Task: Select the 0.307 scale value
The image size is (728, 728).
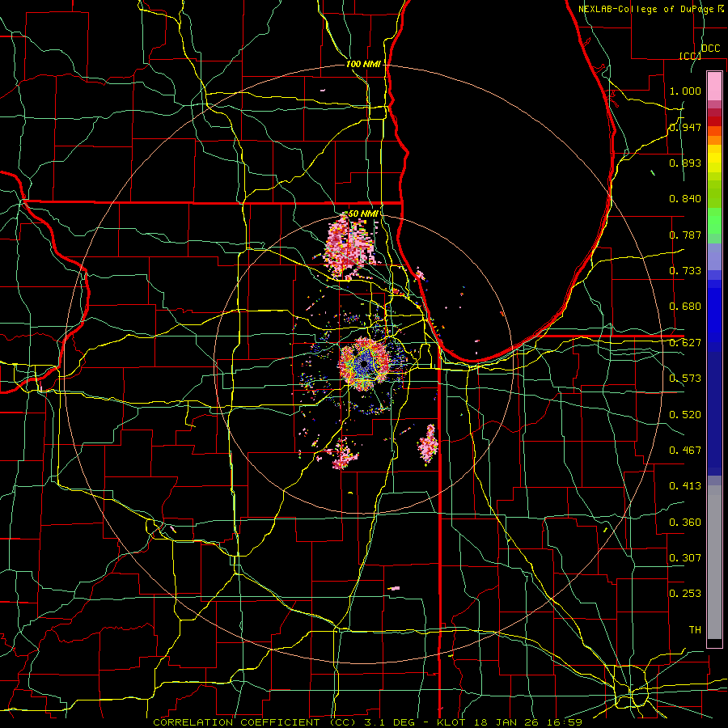Action: pyautogui.click(x=685, y=558)
